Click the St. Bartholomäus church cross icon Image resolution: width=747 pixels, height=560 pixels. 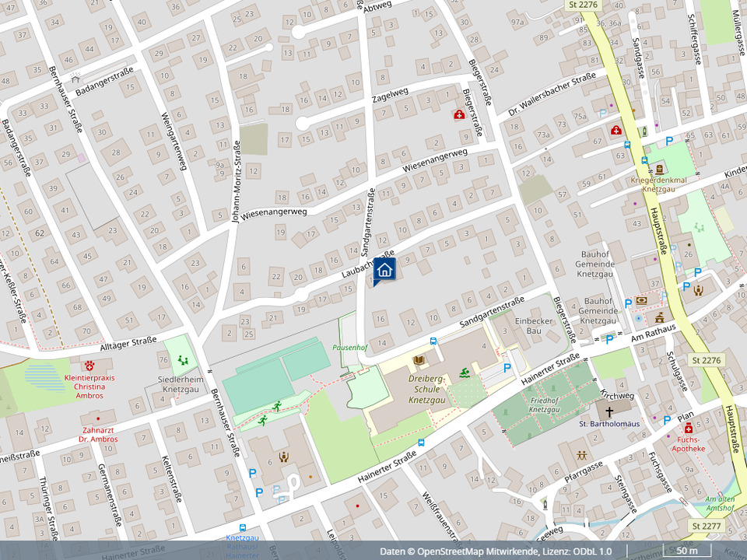[610, 410]
